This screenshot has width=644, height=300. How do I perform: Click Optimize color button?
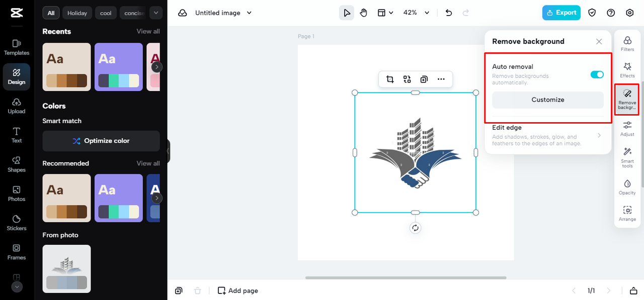pos(101,141)
